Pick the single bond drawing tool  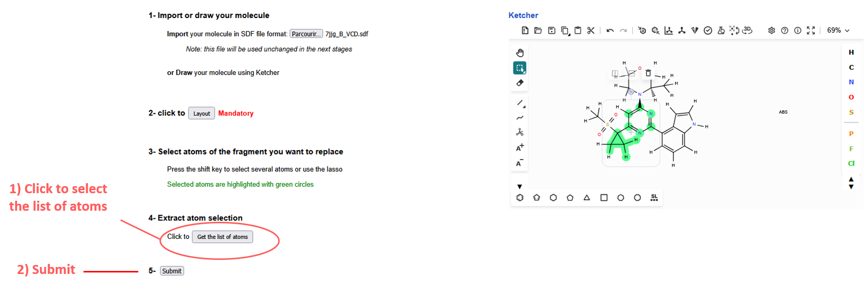click(520, 103)
